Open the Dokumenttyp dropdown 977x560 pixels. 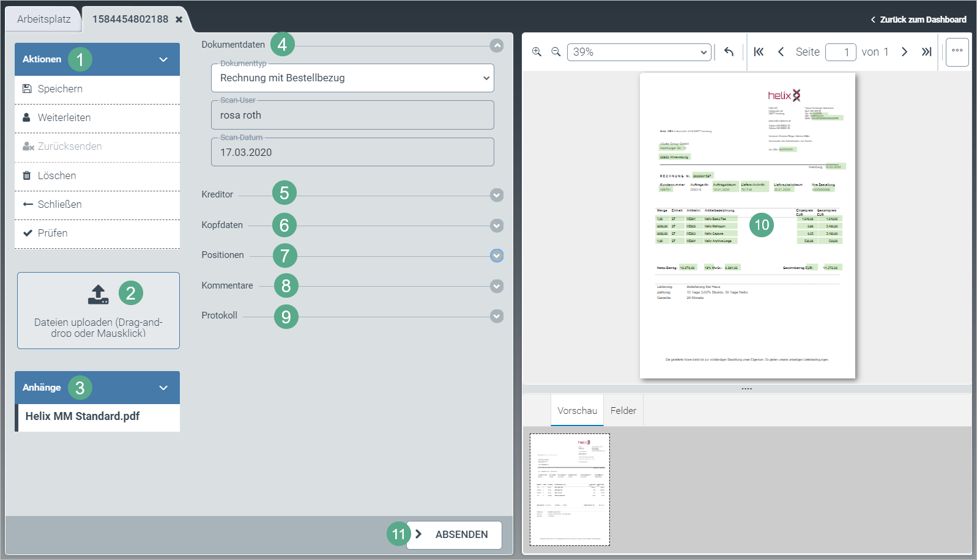click(352, 78)
